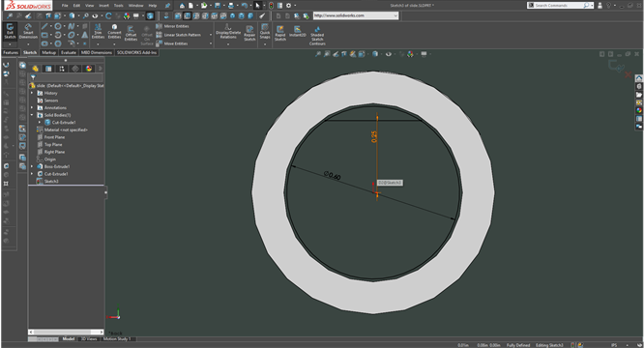Toggle Rapid Sketch mode
This screenshot has width=644, height=348.
(280, 33)
